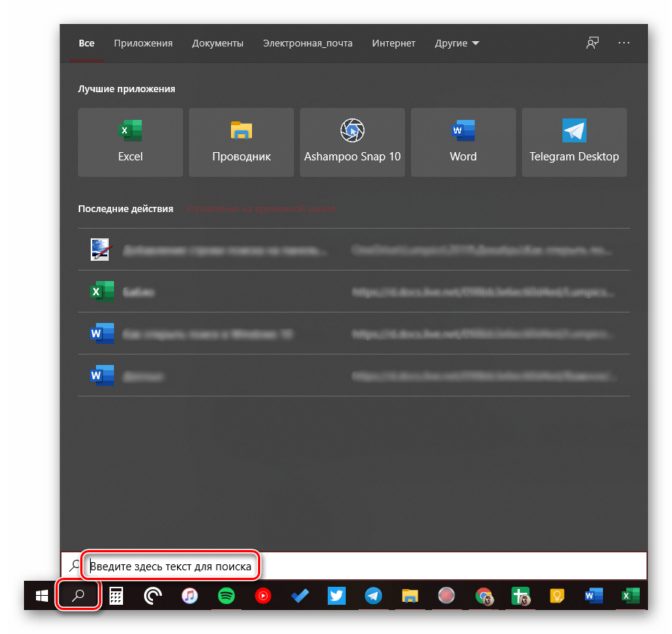Viewport: 672px width, 634px height.
Task: Open Excel from the taskbar
Action: pyautogui.click(x=631, y=596)
